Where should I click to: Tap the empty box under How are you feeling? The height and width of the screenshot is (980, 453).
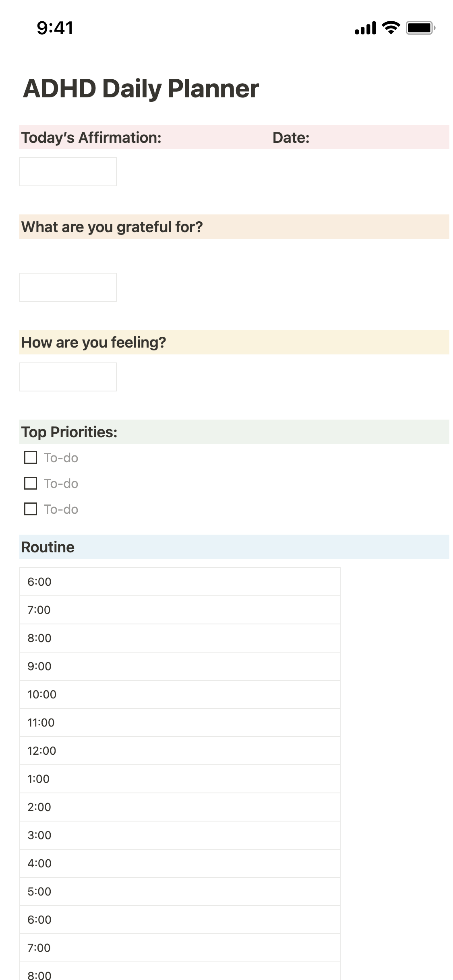tap(68, 377)
